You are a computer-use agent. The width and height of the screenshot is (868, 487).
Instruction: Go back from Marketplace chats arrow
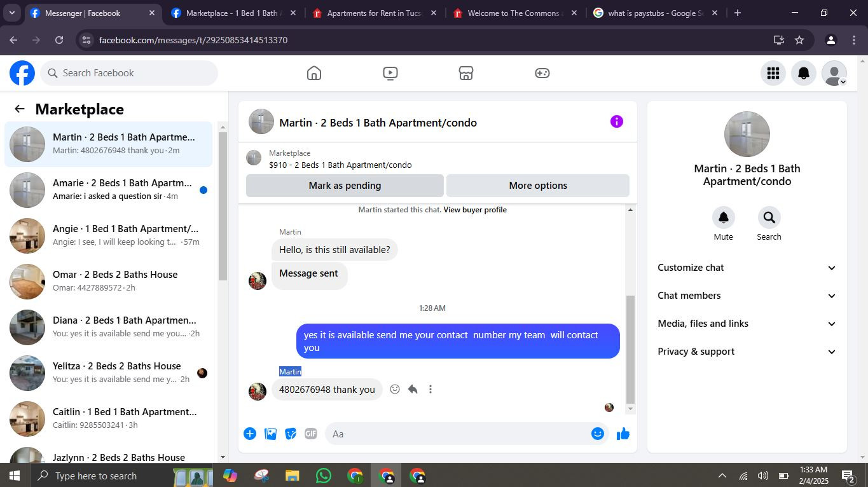click(20, 109)
